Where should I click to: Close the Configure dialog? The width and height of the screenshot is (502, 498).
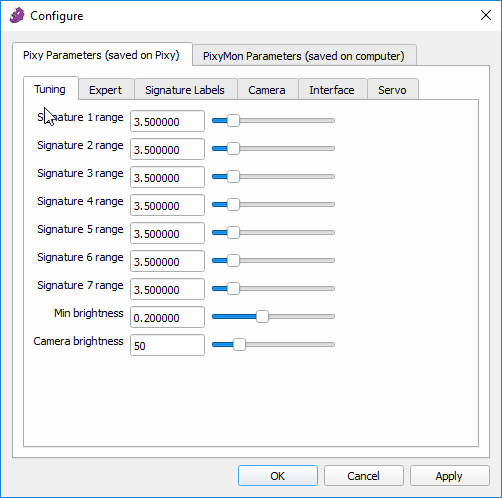click(486, 15)
